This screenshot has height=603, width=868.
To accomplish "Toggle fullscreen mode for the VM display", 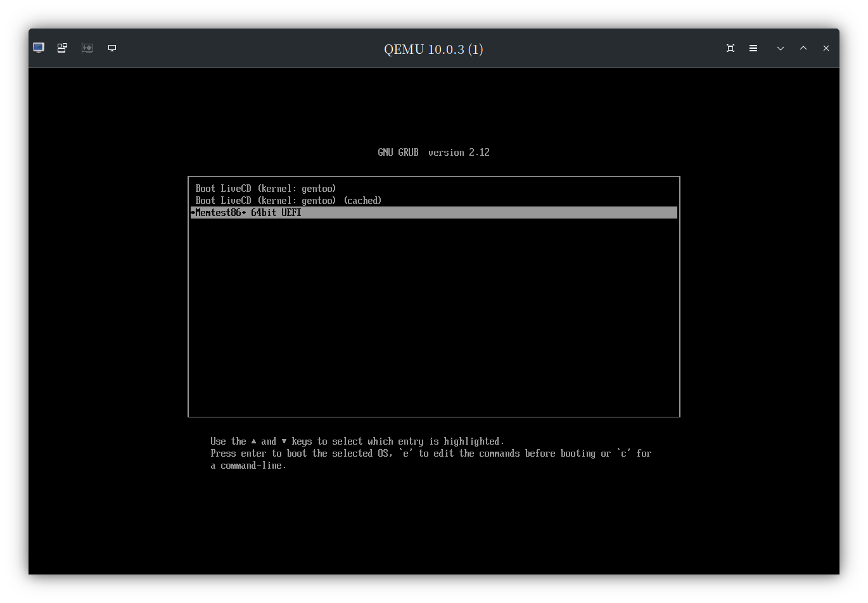I will [x=730, y=48].
